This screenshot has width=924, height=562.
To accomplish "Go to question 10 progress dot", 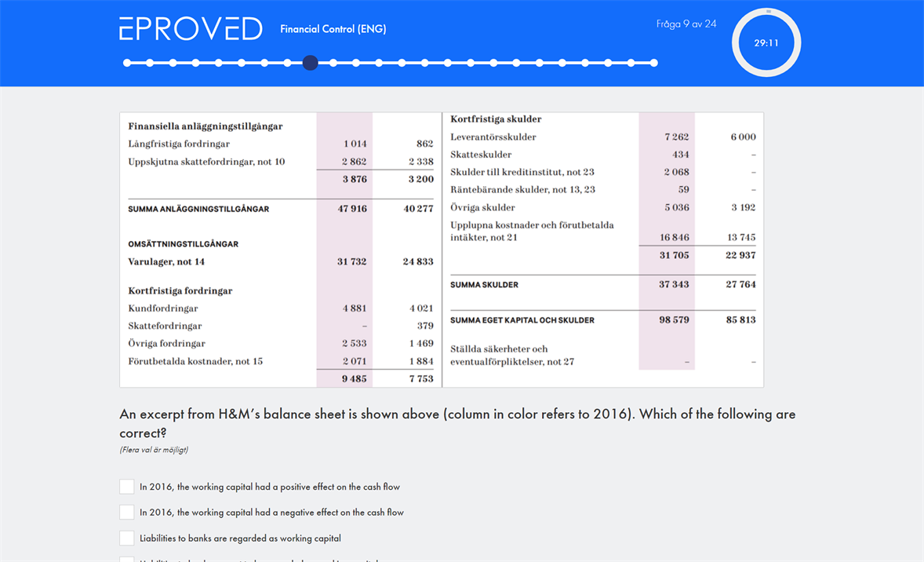I will (333, 63).
